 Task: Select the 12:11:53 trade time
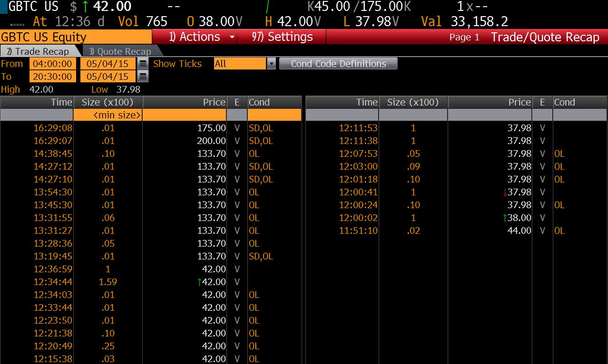(358, 128)
